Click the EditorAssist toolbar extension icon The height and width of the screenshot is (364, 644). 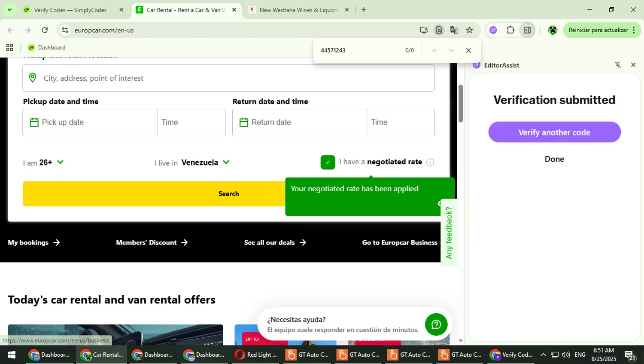[493, 30]
